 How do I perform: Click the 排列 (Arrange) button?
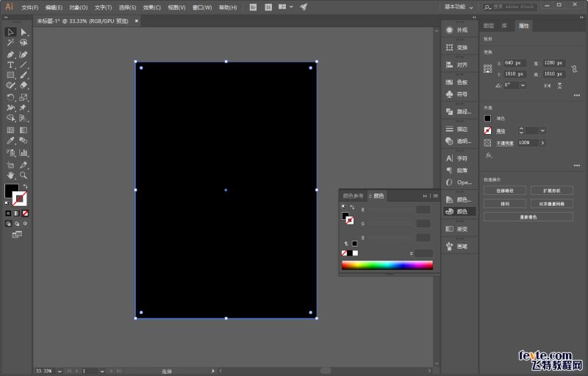[505, 204]
